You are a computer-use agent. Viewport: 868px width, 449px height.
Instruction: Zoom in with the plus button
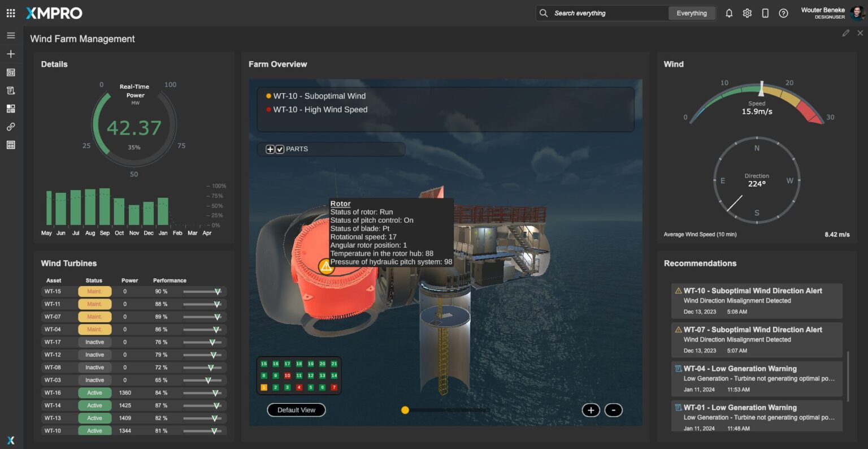click(x=591, y=410)
